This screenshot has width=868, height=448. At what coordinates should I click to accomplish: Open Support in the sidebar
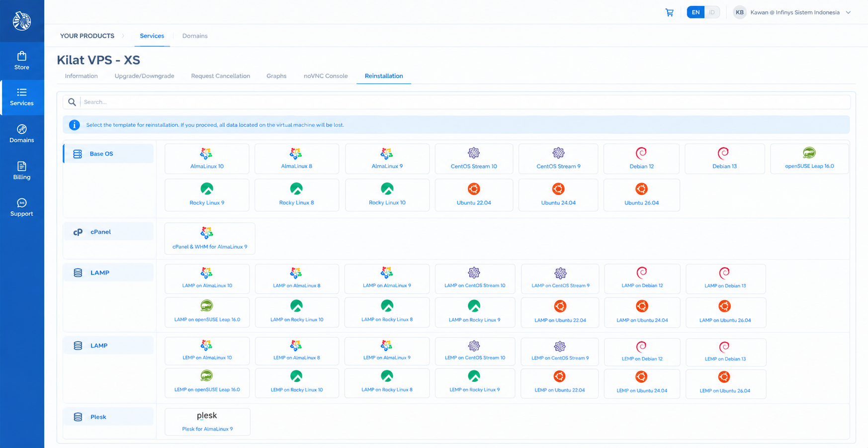(22, 207)
